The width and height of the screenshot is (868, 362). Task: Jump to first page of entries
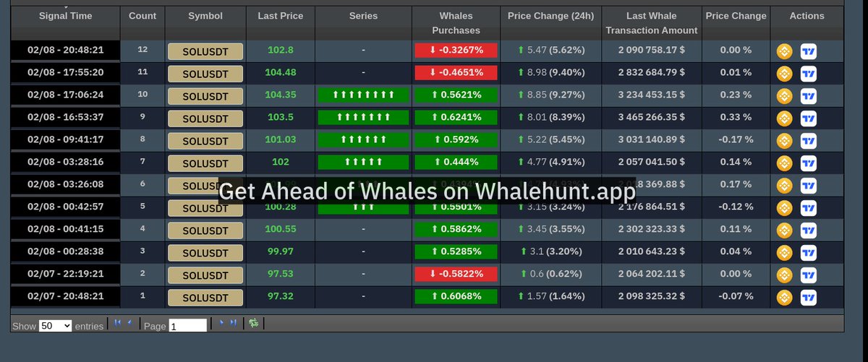click(117, 323)
